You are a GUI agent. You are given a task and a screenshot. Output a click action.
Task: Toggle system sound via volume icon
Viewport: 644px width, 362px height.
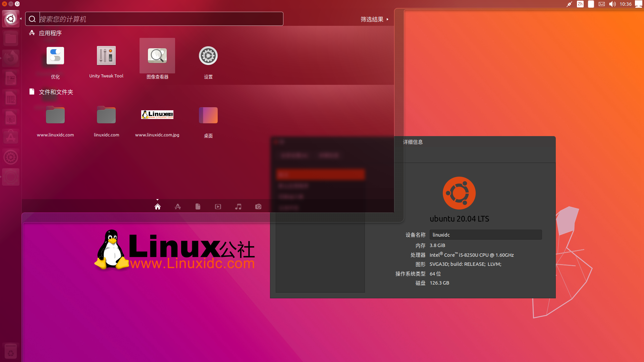pos(612,4)
